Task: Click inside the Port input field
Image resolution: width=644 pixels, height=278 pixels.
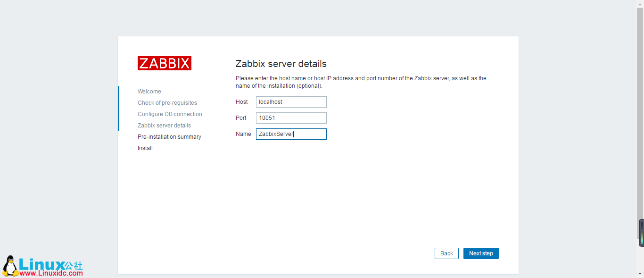Action: [291, 118]
